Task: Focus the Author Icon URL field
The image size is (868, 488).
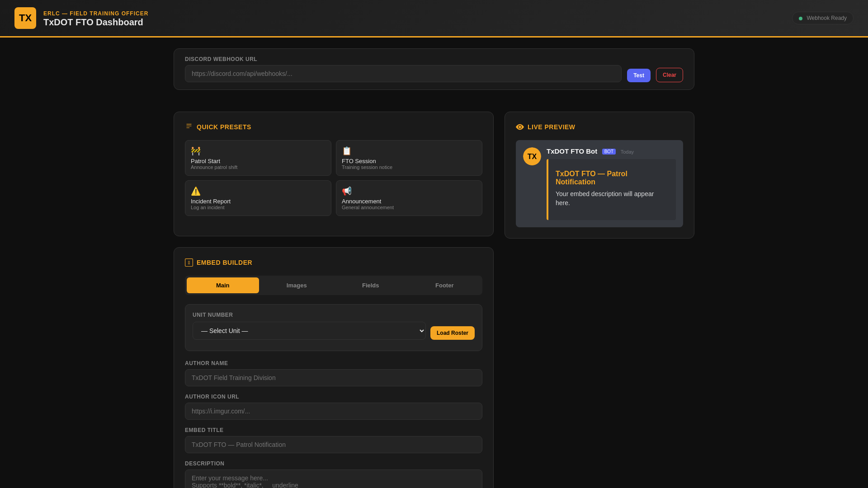Action: coord(334,411)
